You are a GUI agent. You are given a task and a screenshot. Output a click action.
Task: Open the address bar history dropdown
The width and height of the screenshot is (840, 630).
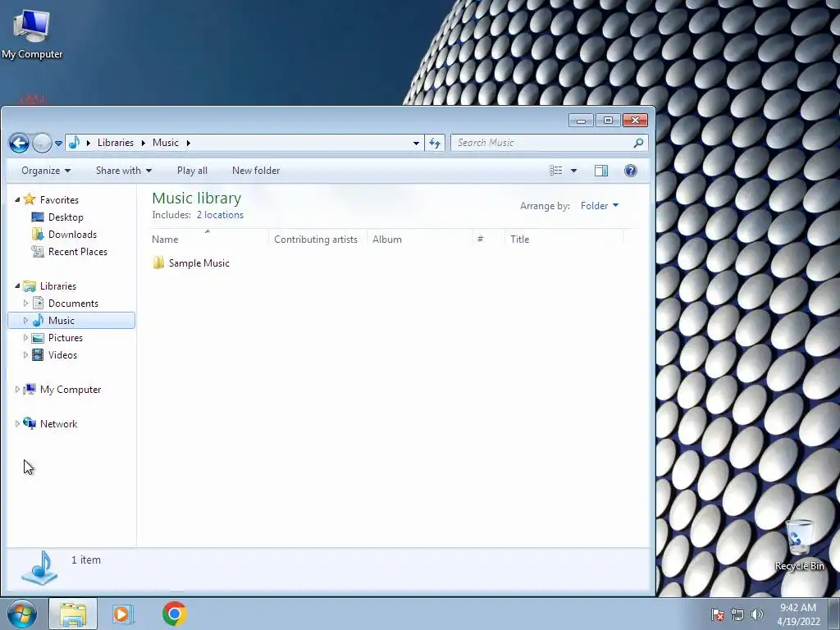point(416,143)
